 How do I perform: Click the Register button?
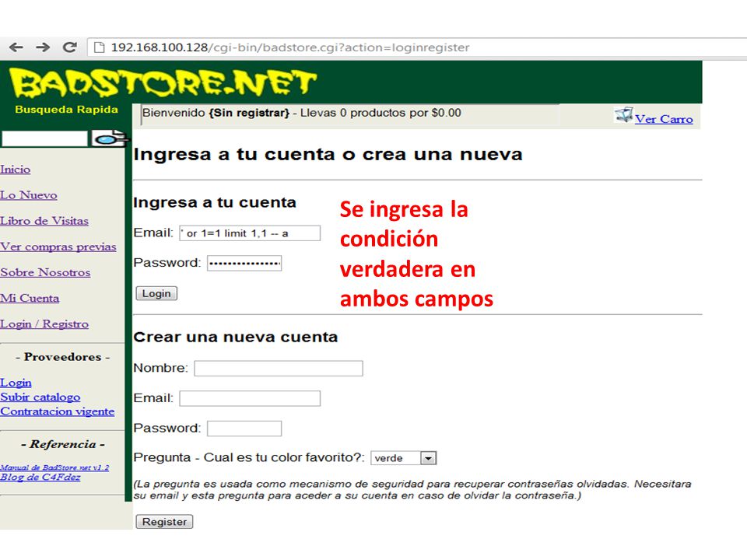164,522
